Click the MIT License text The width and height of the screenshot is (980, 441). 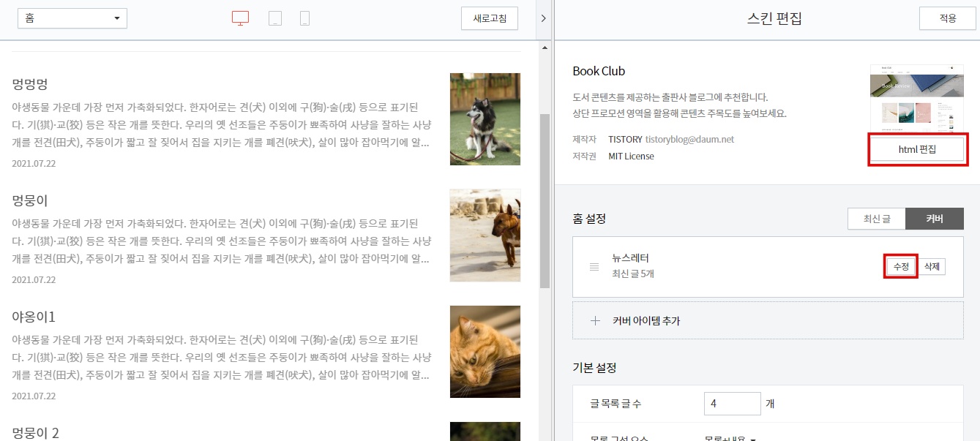[x=631, y=157]
